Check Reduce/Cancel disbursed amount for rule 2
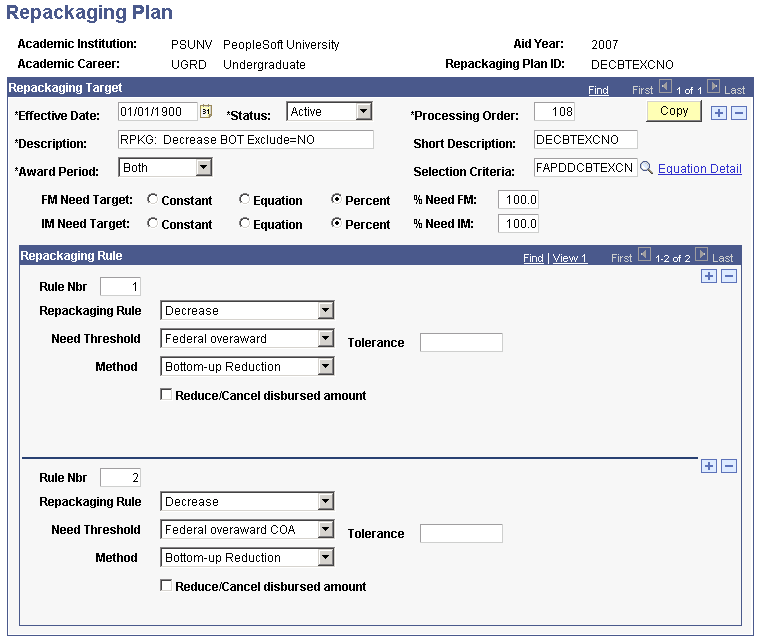Screen dimensions: 766x641 166,585
